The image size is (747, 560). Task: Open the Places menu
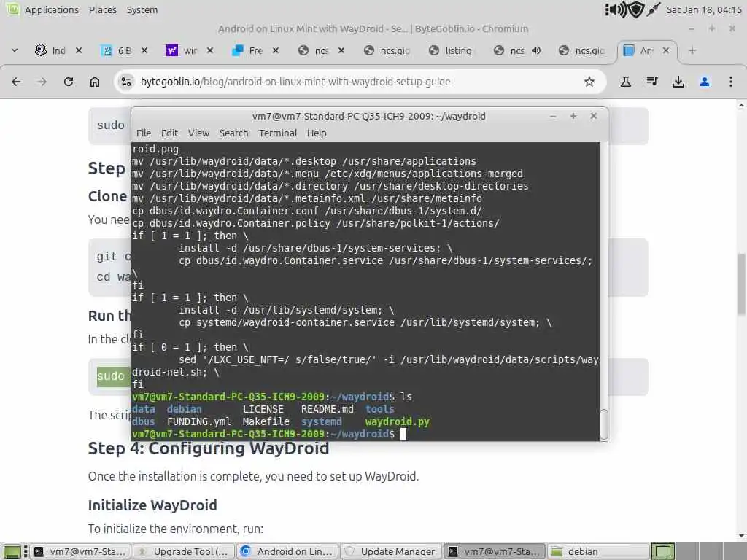click(x=102, y=9)
